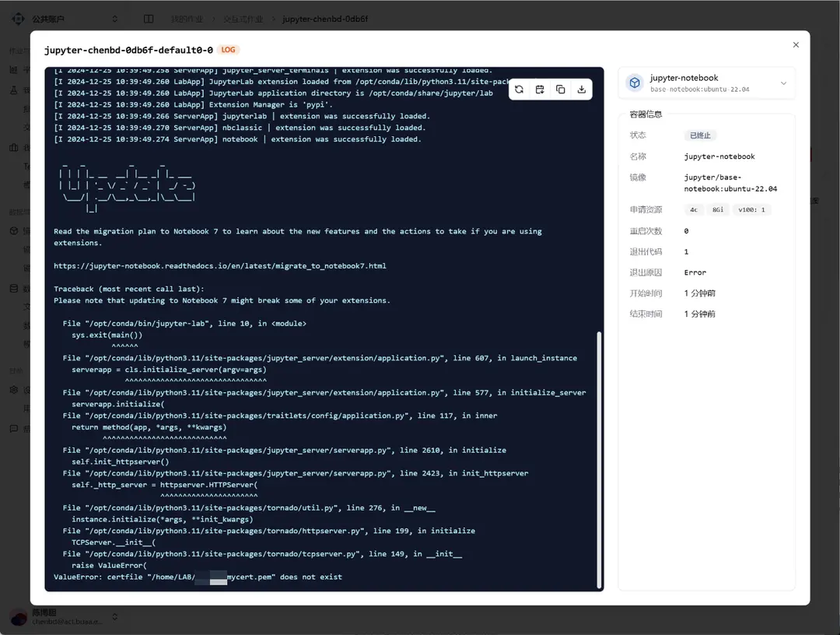Copy the log contents to clipboard
The height and width of the screenshot is (635, 840).
click(x=560, y=89)
